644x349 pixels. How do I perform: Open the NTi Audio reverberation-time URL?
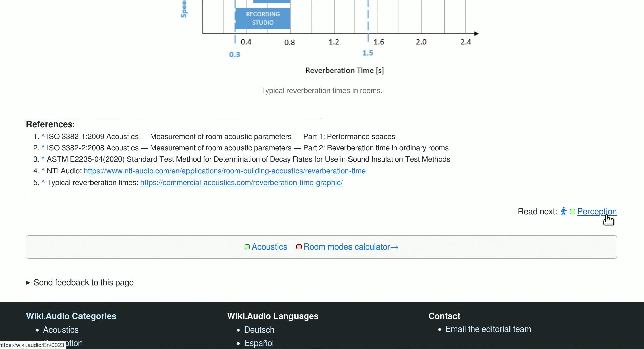pyautogui.click(x=225, y=171)
